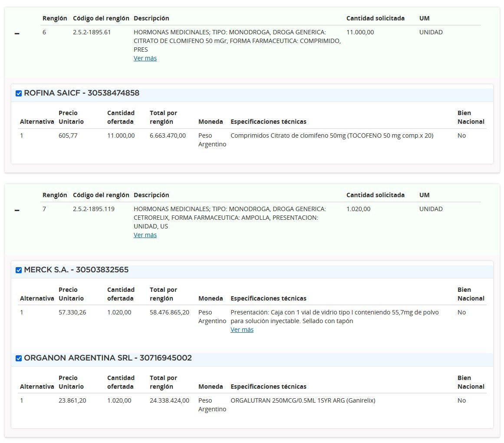
Task: Select Merck's row total 58.476.865,20
Action: (169, 312)
